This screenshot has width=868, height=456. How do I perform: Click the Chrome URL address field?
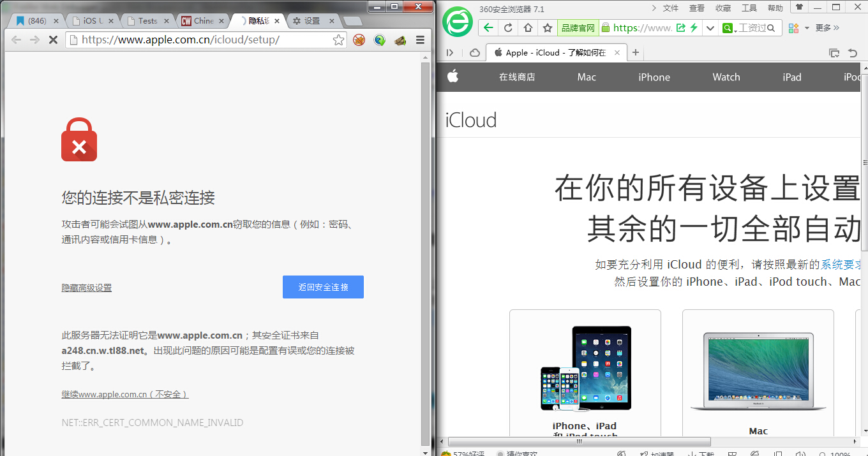(x=201, y=40)
